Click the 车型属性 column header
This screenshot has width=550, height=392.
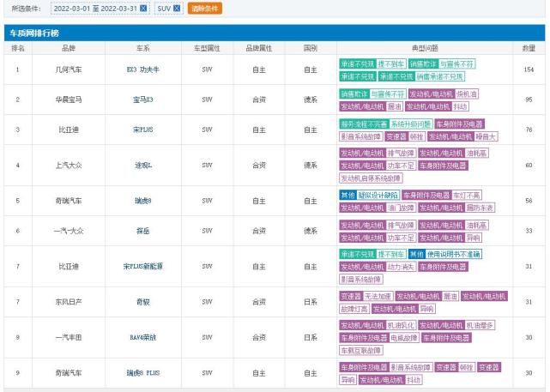pyautogui.click(x=207, y=48)
